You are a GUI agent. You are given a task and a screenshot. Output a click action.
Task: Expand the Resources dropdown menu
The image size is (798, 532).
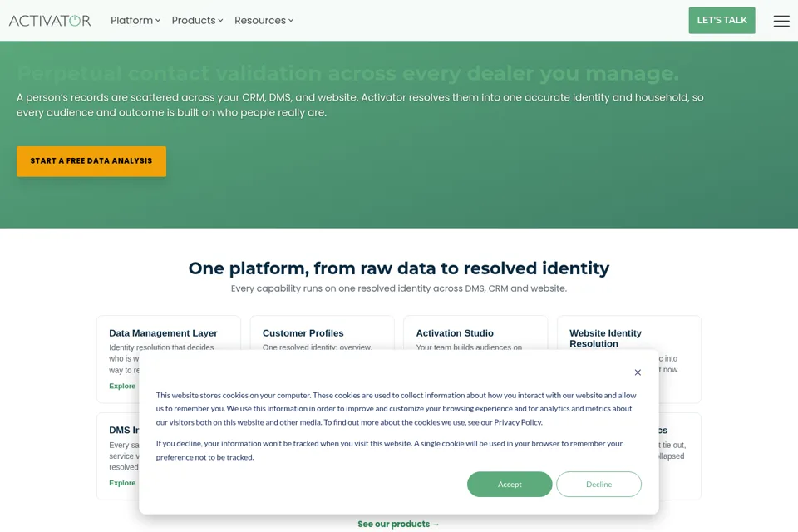(x=264, y=20)
